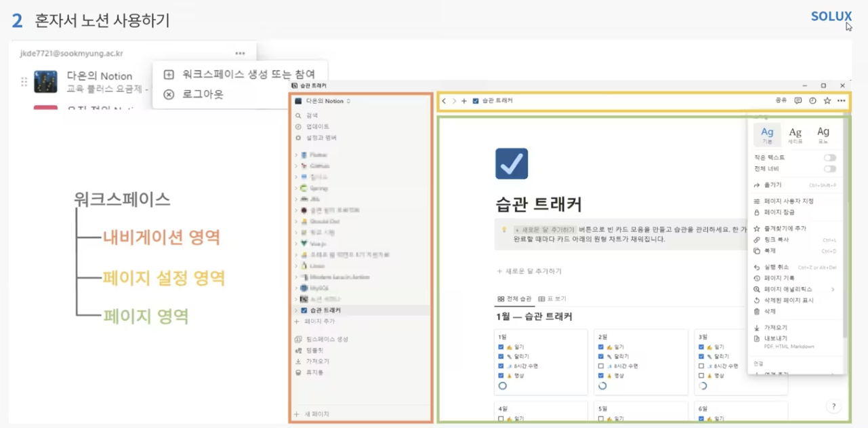868x428 pixels.
Task: Select 페이지 사용자 지정 in the menu
Action: (795, 201)
